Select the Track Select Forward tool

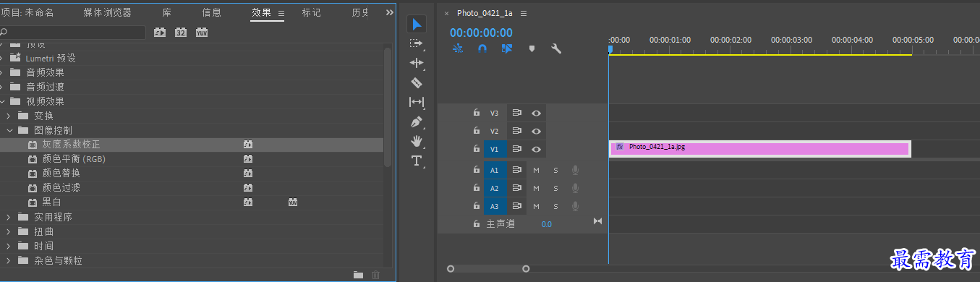tap(417, 43)
